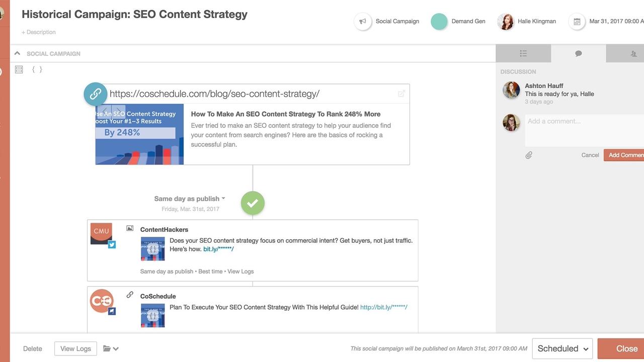Switch to the discussion comments tab
644x362 pixels.
579,53
